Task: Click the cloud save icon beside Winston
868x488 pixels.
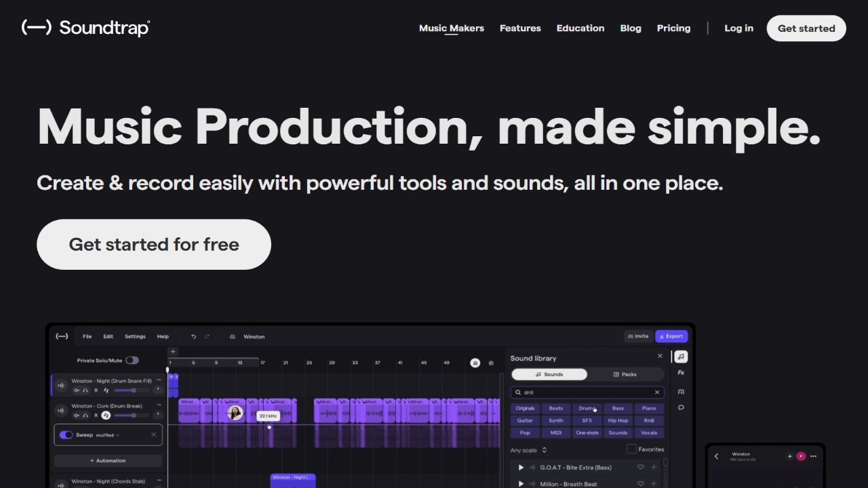Action: tap(233, 336)
